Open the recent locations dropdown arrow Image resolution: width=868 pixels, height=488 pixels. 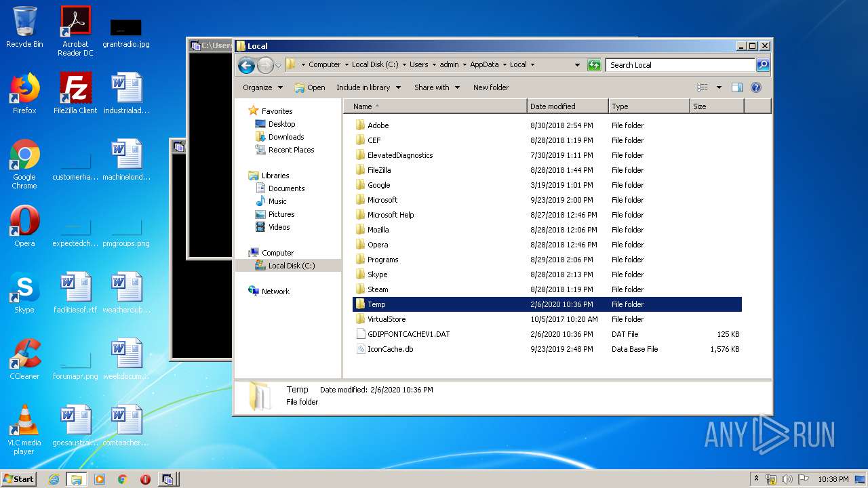pos(278,66)
